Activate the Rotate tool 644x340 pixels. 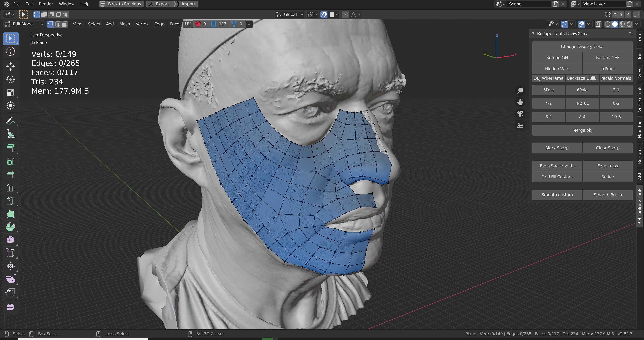11,80
